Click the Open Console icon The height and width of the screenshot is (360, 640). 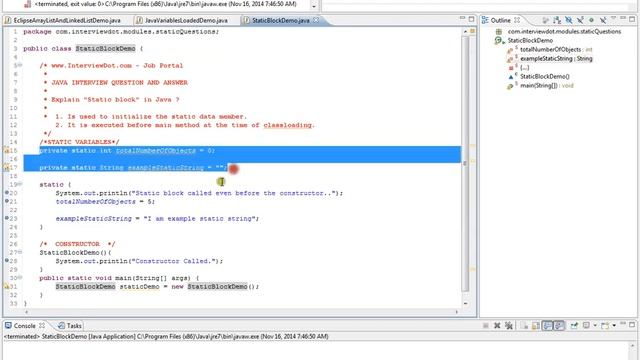pyautogui.click(x=605, y=325)
